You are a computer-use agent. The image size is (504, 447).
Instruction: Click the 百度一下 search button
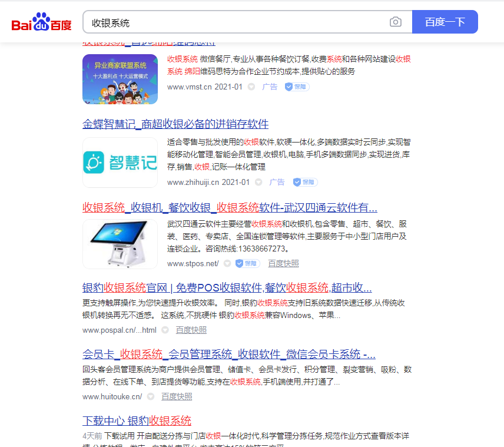click(x=445, y=22)
